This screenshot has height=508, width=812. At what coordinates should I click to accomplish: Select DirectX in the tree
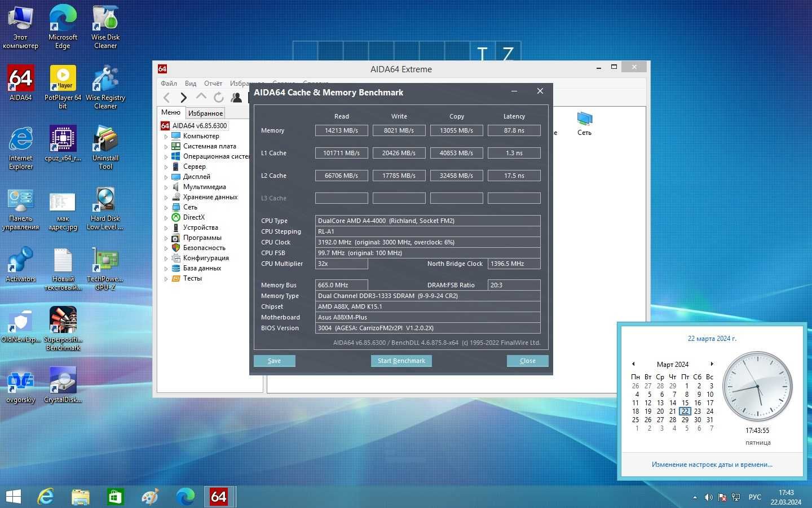[193, 217]
